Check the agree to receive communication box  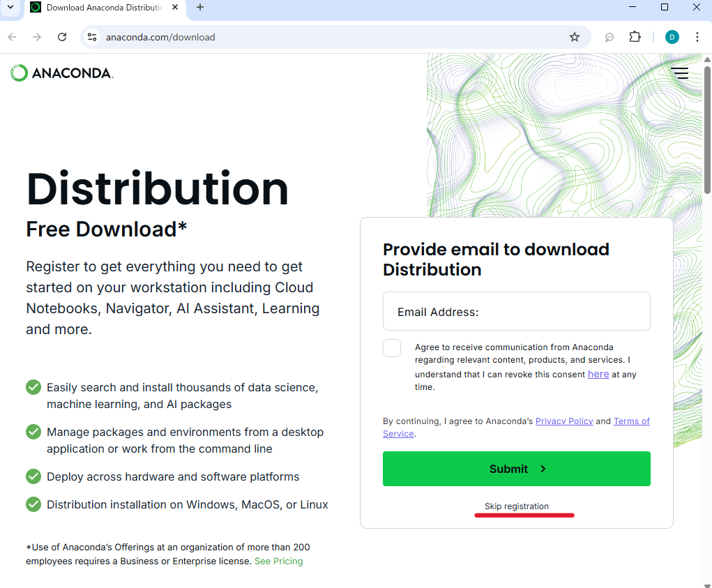pyautogui.click(x=392, y=348)
